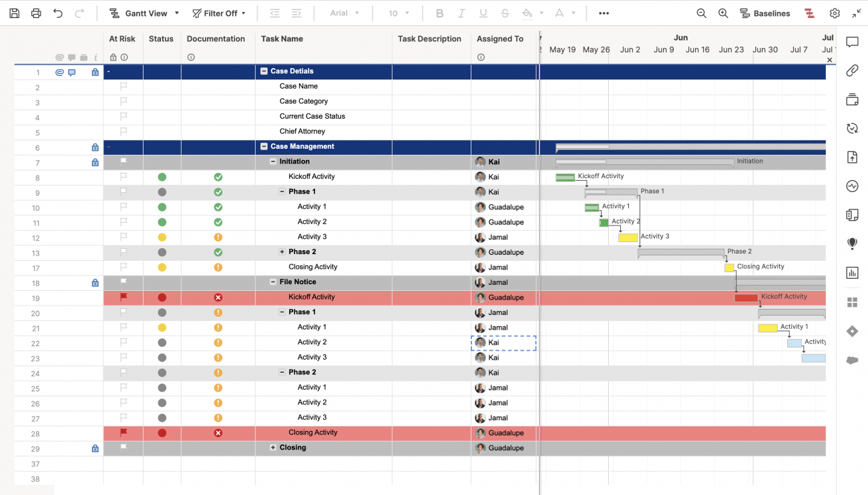
Task: Open the Baselines option
Action: [765, 13]
